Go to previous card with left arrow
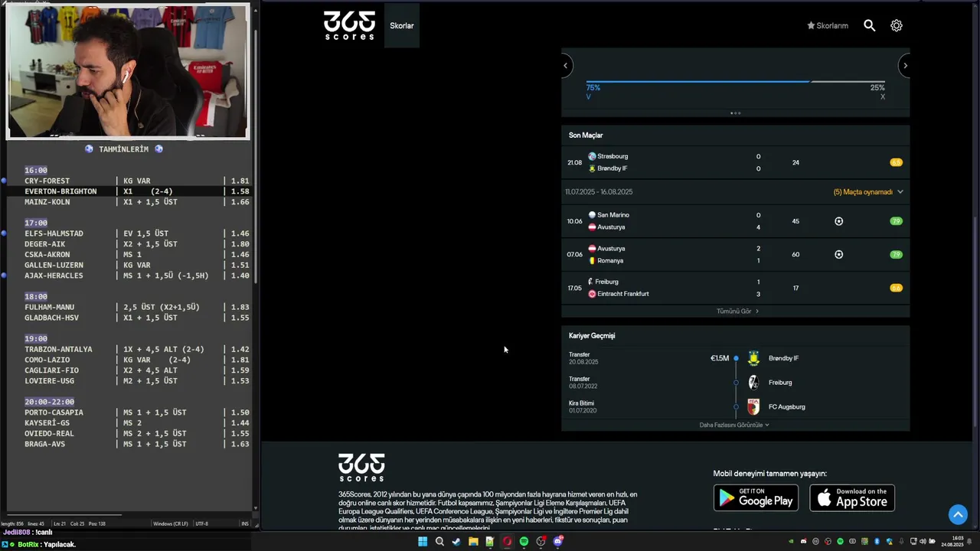Screen dimensions: 980x551 pos(566,65)
